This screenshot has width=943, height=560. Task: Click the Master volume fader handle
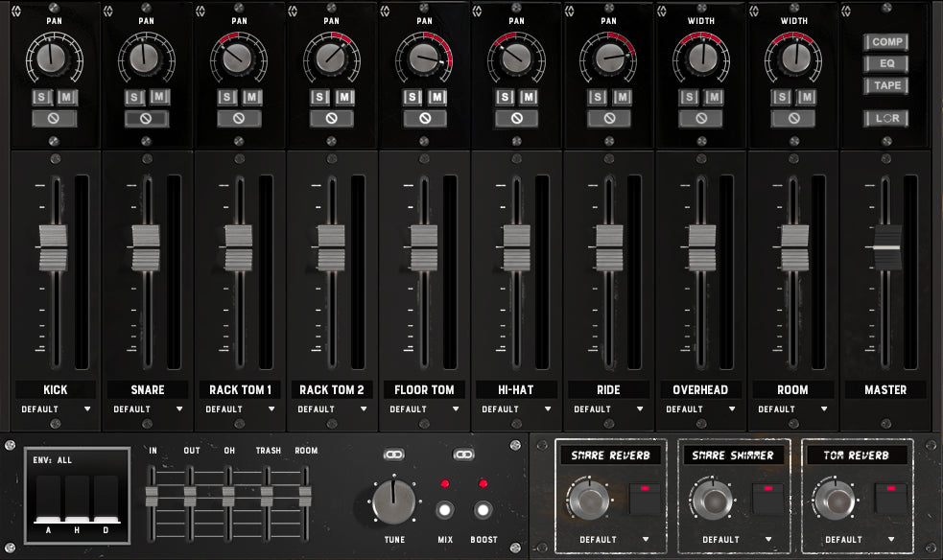[x=885, y=246]
